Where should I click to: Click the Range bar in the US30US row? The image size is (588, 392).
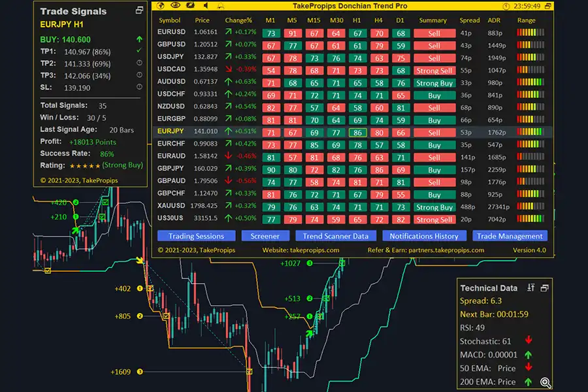click(531, 219)
